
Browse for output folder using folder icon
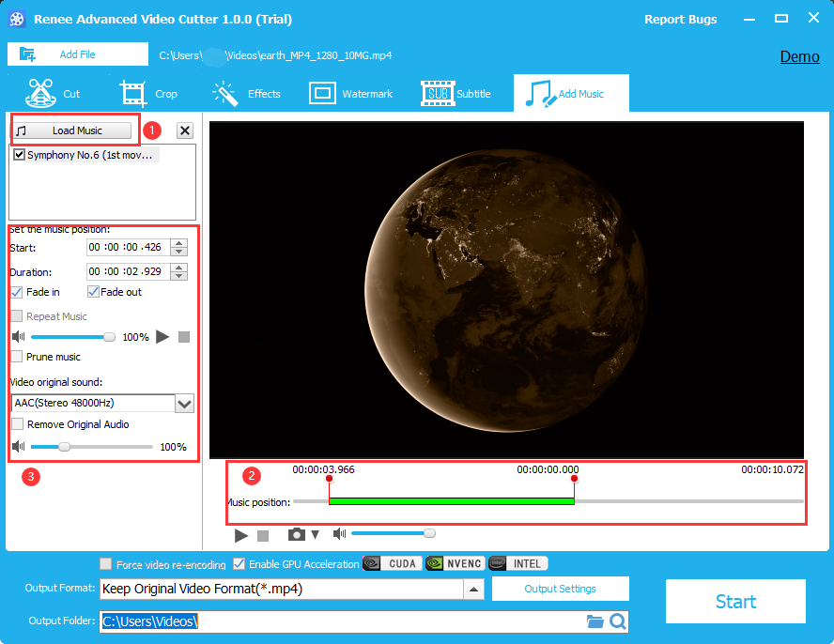pos(595,621)
